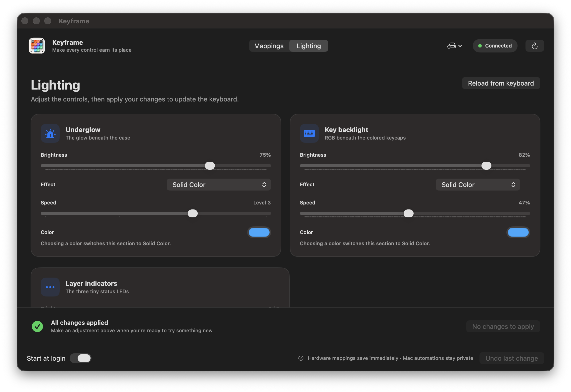Image resolution: width=571 pixels, height=392 pixels.
Task: Click the Keyframe window title text
Action: (x=74, y=21)
